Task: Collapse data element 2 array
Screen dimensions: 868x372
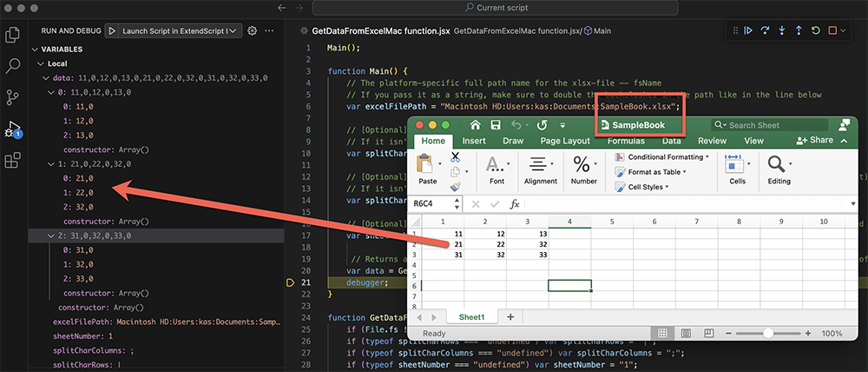Action: (x=52, y=236)
